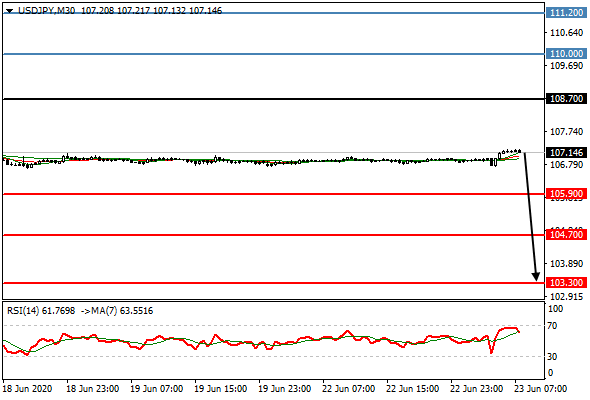
Task: Select the red 104.700 level label
Action: pos(566,235)
